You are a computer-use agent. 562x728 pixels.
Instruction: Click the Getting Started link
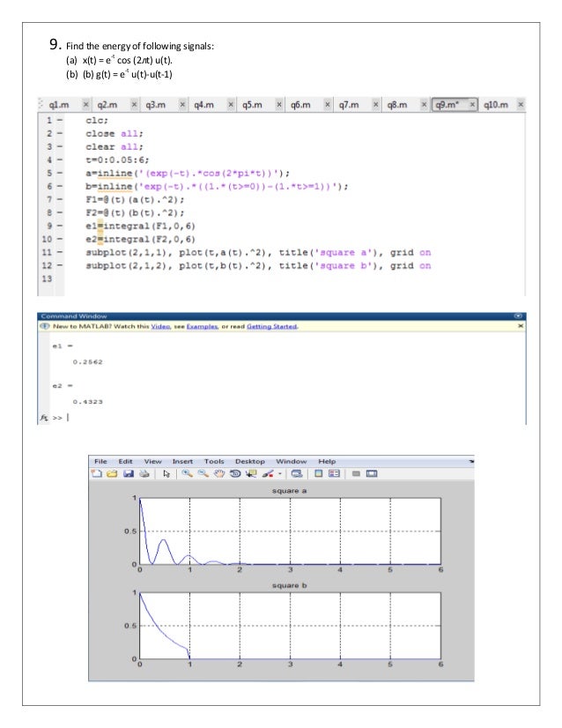[270, 326]
